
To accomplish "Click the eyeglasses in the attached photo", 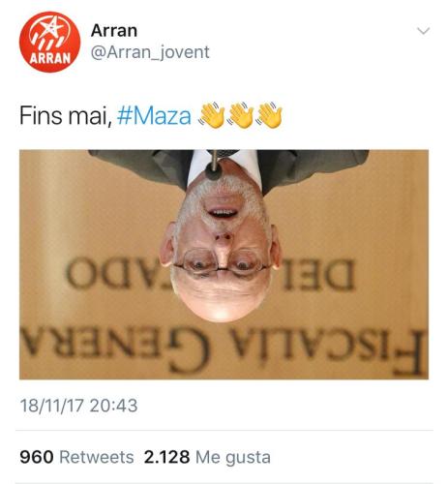I will pos(222,263).
